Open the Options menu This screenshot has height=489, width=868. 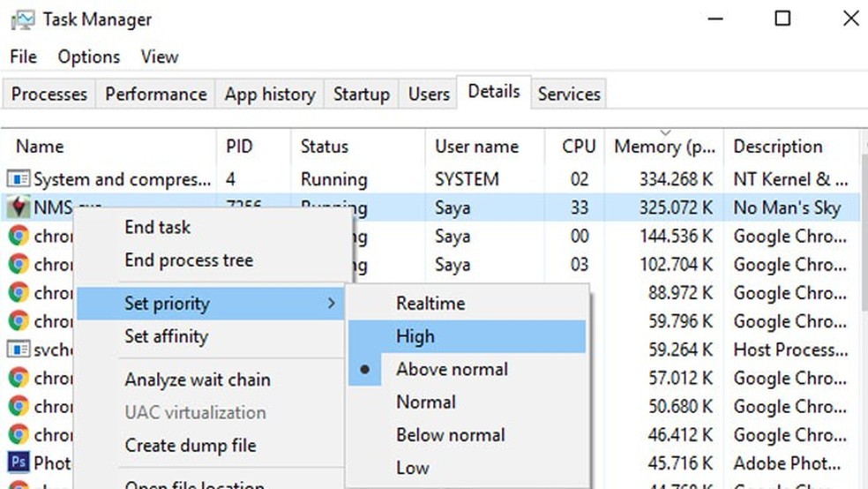click(88, 56)
